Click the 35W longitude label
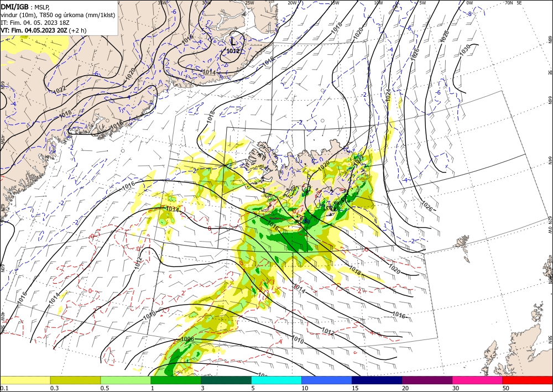 coord(162,2)
